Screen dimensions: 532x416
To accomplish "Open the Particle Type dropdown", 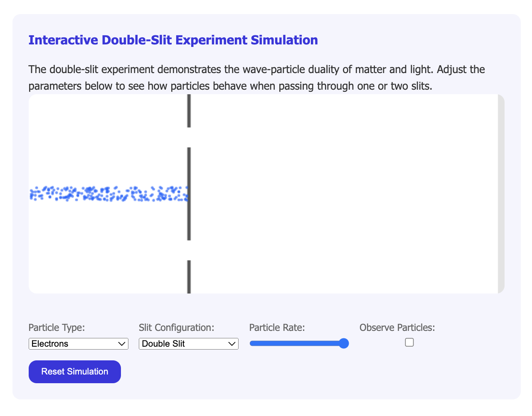I will (x=78, y=344).
